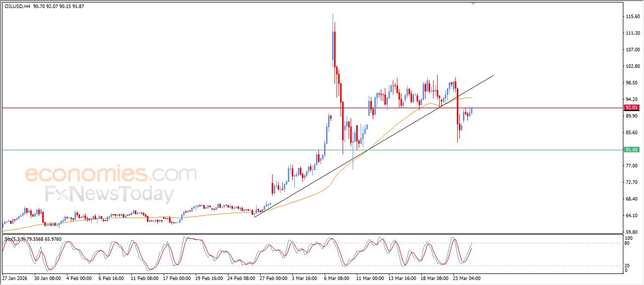Viewport: 644px width, 285px height.
Task: Click the 102.80 price axis label
Action: pyautogui.click(x=632, y=66)
